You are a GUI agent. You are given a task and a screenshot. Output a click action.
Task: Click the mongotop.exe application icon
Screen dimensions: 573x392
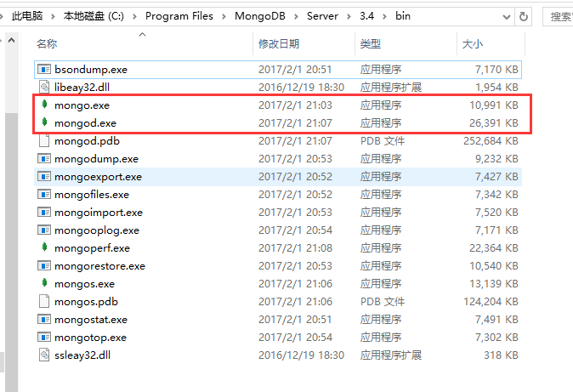pos(44,337)
